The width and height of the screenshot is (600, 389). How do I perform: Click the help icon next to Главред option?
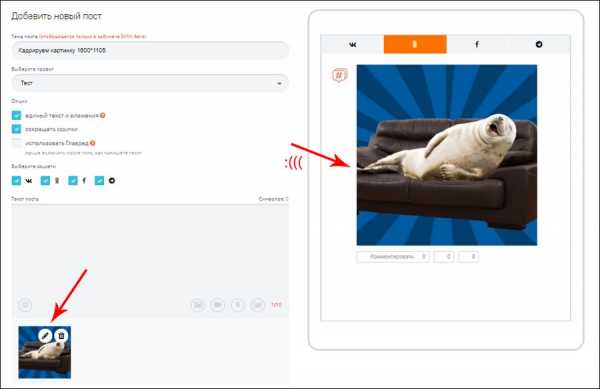point(93,143)
